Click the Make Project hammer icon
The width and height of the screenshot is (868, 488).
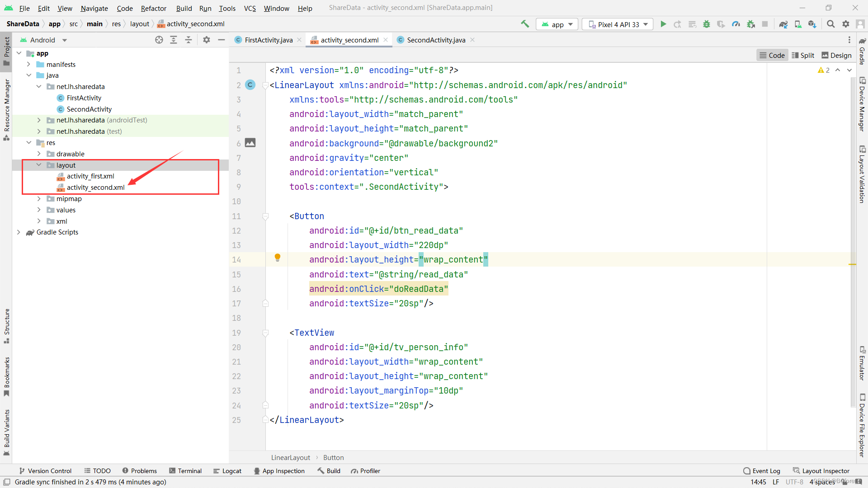(x=525, y=24)
